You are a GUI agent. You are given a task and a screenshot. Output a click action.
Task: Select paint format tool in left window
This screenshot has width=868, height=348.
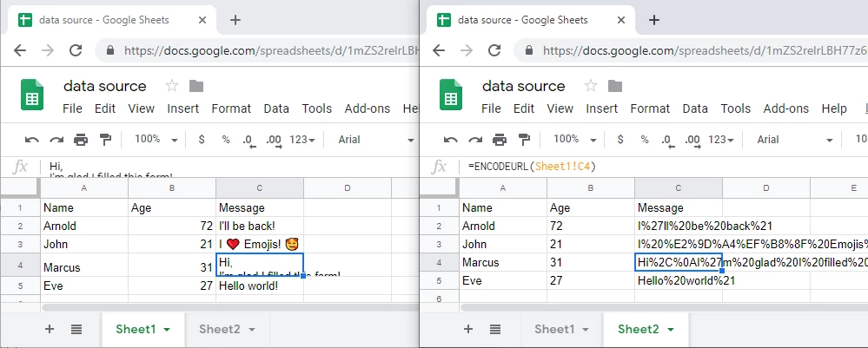point(106,140)
